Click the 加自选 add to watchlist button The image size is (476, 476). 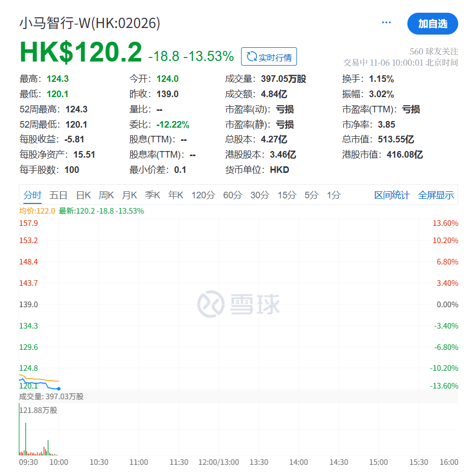[x=432, y=24]
